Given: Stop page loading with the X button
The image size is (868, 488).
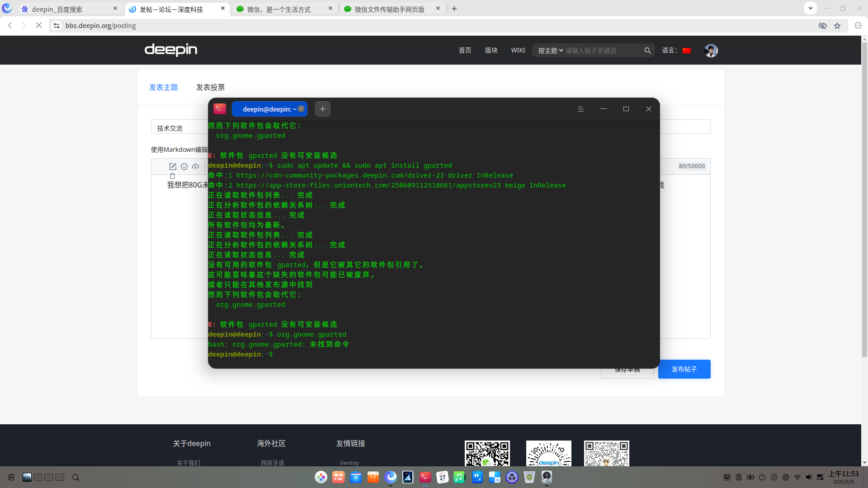Looking at the screenshot, I should coord(39,25).
